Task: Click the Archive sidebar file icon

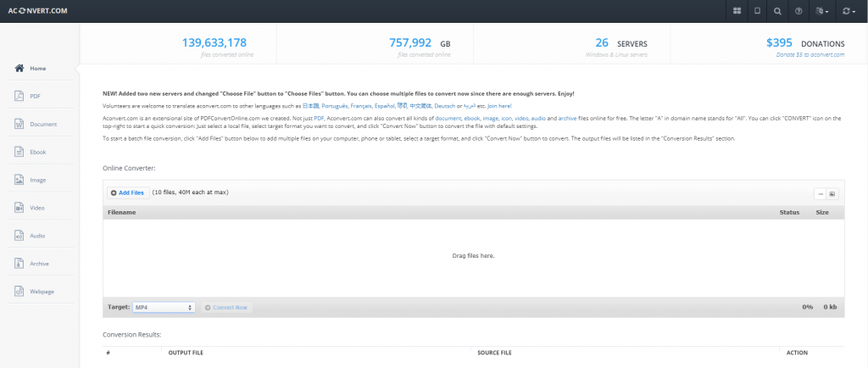Action: pos(19,264)
